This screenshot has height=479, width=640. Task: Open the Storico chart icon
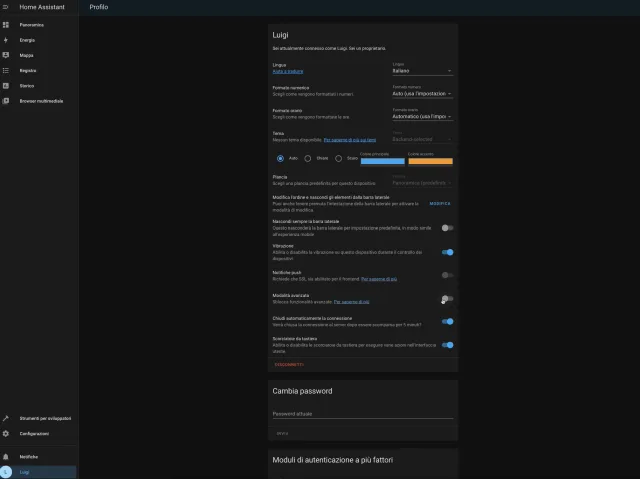7,86
